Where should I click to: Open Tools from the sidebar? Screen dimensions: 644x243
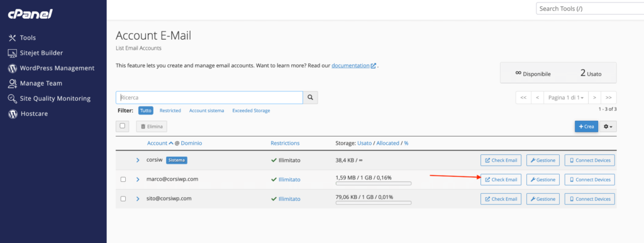tap(22, 38)
